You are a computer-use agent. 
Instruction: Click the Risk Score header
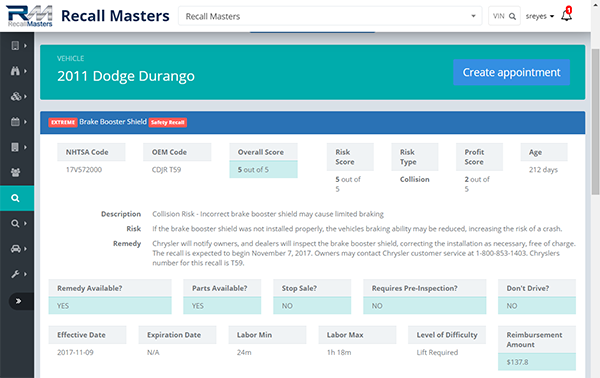(350, 157)
